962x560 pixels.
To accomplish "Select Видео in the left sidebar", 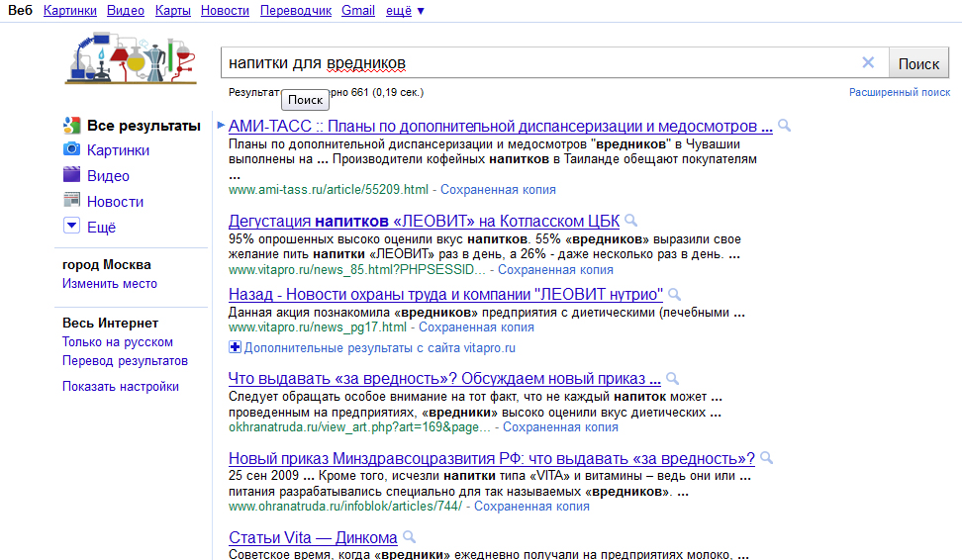I will click(108, 176).
